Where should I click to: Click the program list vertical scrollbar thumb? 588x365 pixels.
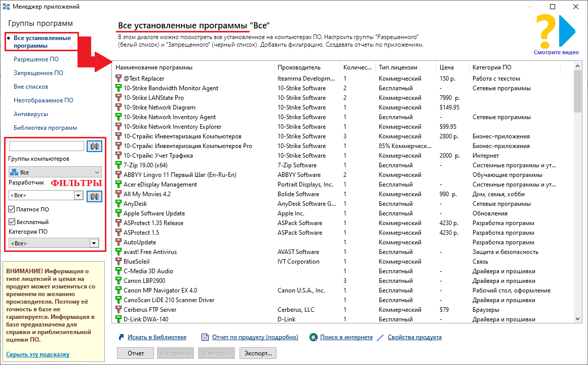coord(577,91)
